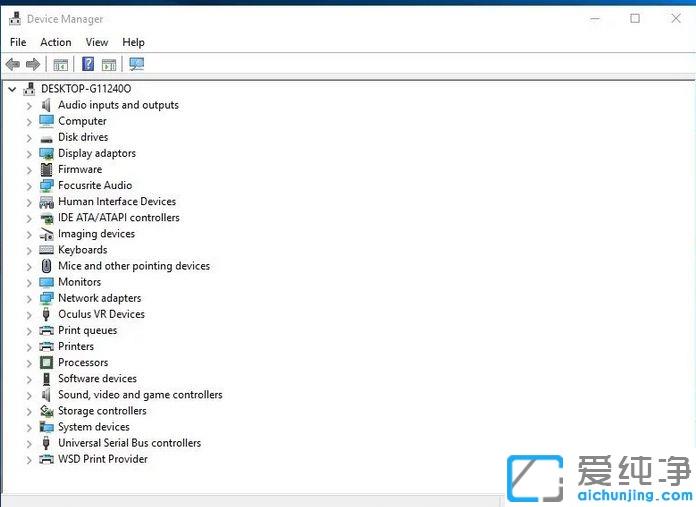Select the Oculus VR Devices icon
Screen dimensions: 696x507
(x=46, y=314)
